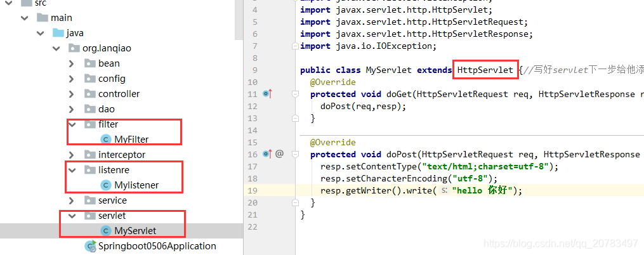Click MyServlet class name on line 9
Viewport: 644px width, 255px height.
[x=388, y=70]
